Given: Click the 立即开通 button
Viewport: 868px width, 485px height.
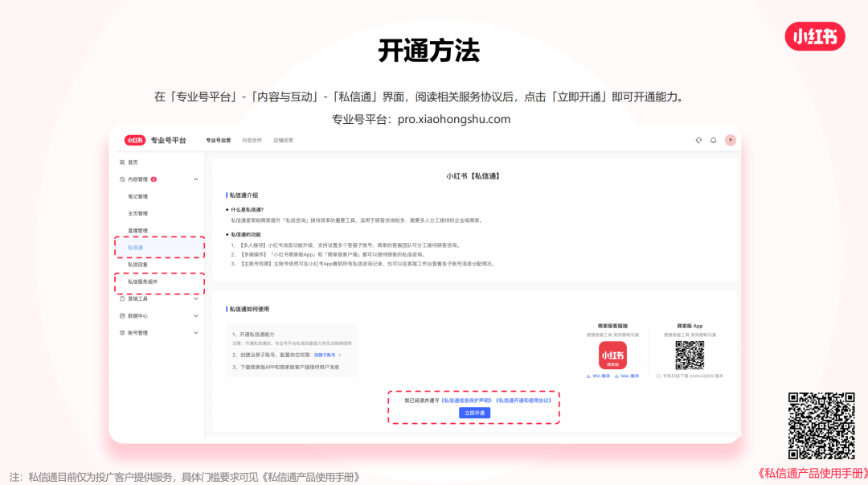Looking at the screenshot, I should (x=474, y=413).
